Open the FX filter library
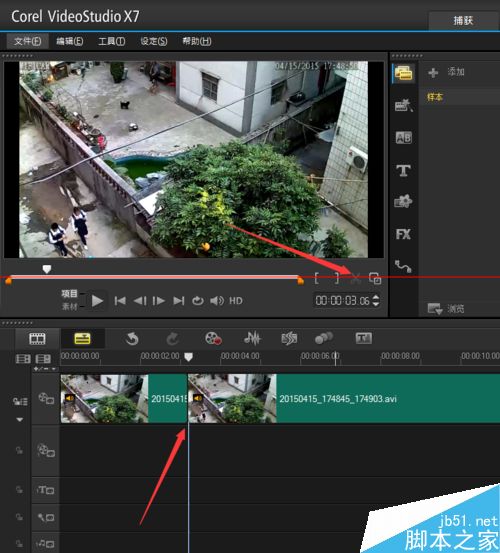500x553 pixels. pos(403,234)
